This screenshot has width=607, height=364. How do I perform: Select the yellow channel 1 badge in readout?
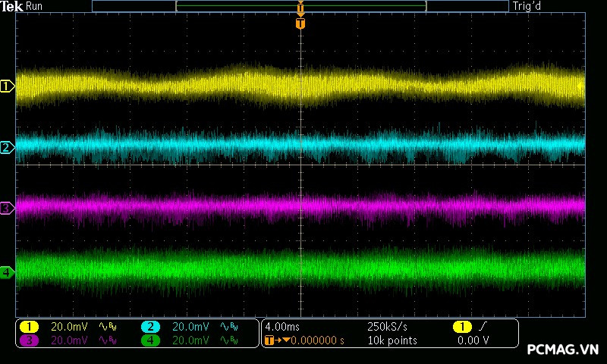[x=29, y=326]
